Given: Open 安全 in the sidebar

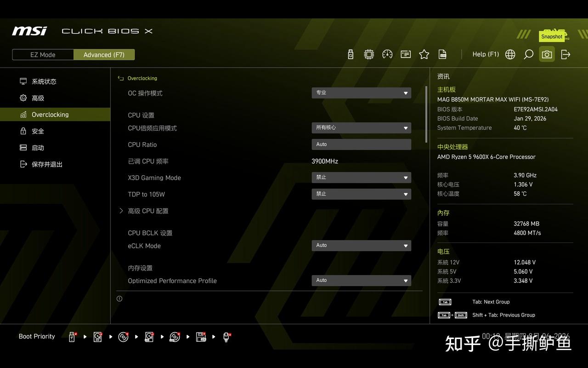Looking at the screenshot, I should (55, 131).
